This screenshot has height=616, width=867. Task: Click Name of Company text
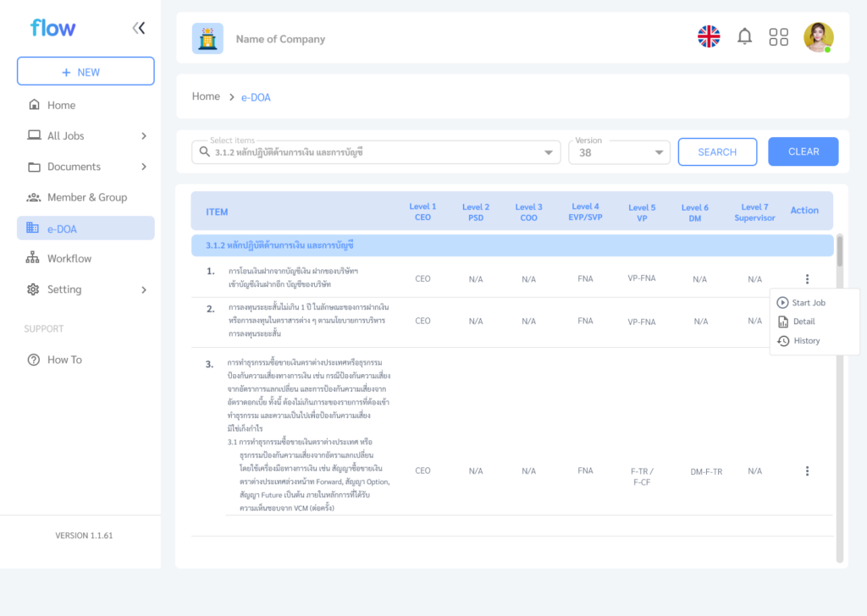[x=280, y=39]
